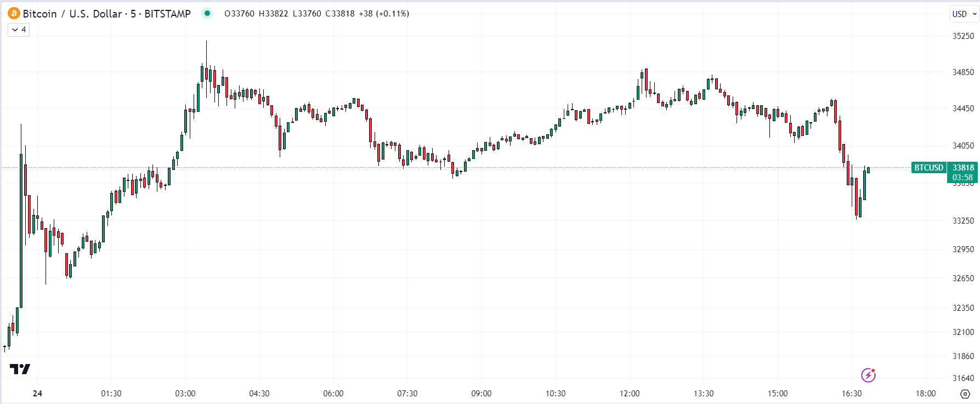Click the Bitcoin / U.S. Dollar symbol title
The image size is (980, 404).
click(x=72, y=14)
